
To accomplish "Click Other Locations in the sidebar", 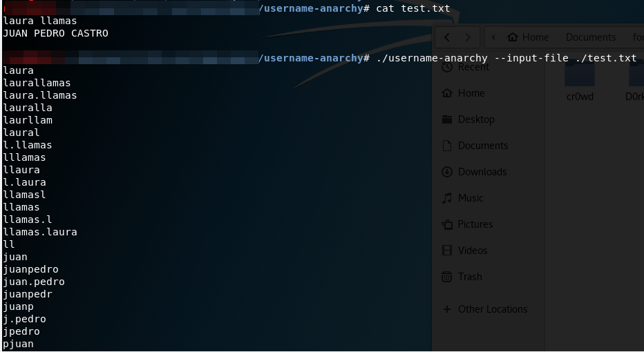I will point(492,309).
